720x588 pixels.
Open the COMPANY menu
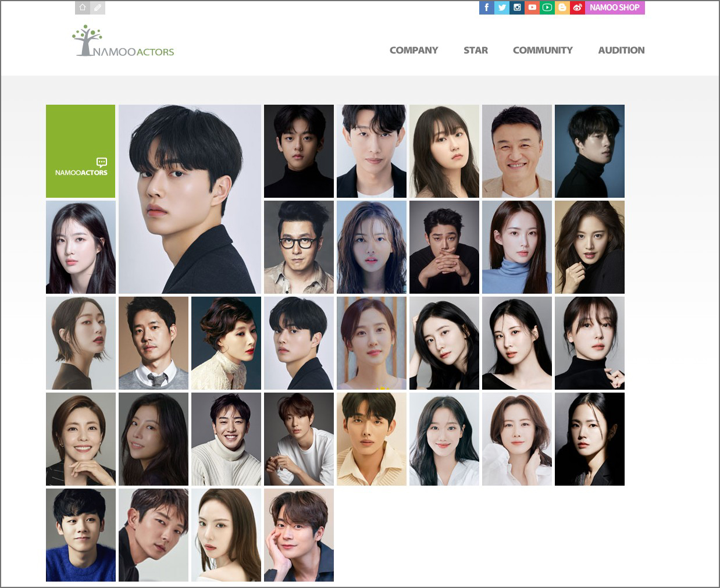click(x=414, y=50)
